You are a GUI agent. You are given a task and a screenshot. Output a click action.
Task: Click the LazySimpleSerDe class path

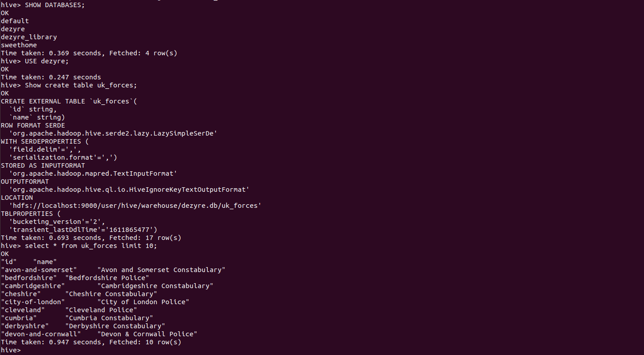point(113,133)
